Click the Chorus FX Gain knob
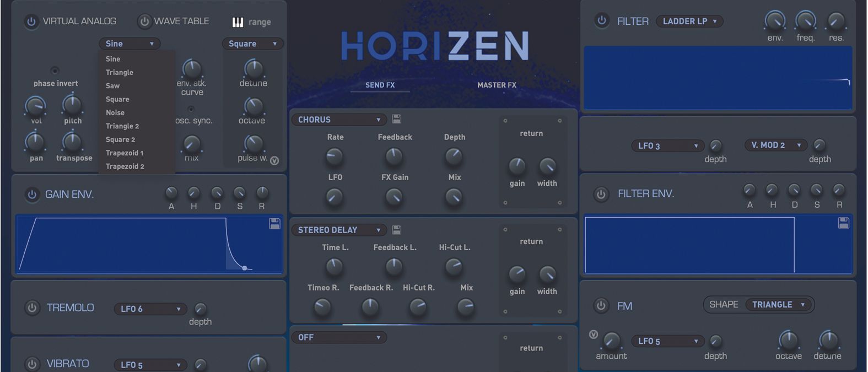This screenshot has height=372, width=868. [x=393, y=197]
